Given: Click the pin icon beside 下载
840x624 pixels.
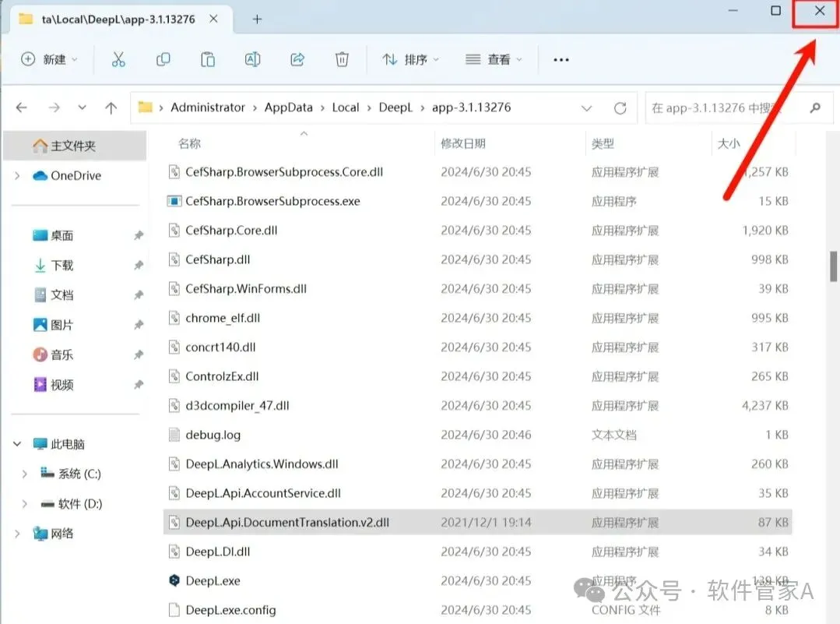Looking at the screenshot, I should (x=139, y=266).
